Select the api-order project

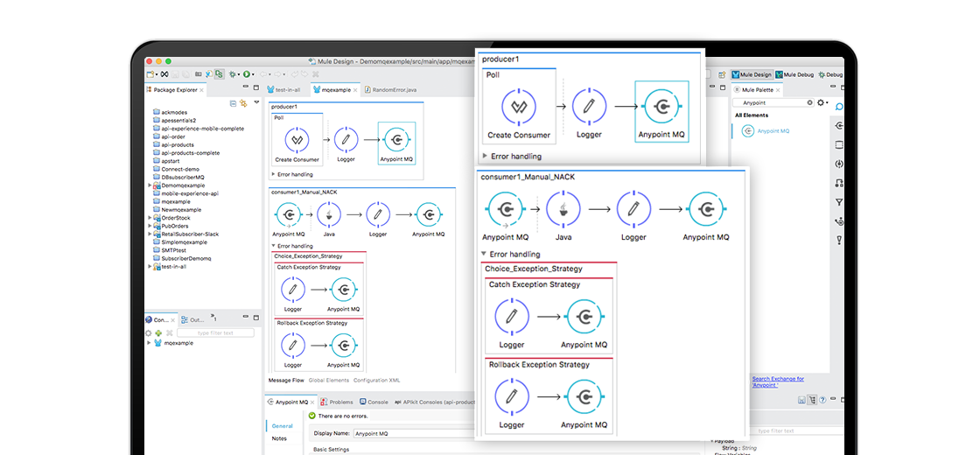click(x=169, y=136)
